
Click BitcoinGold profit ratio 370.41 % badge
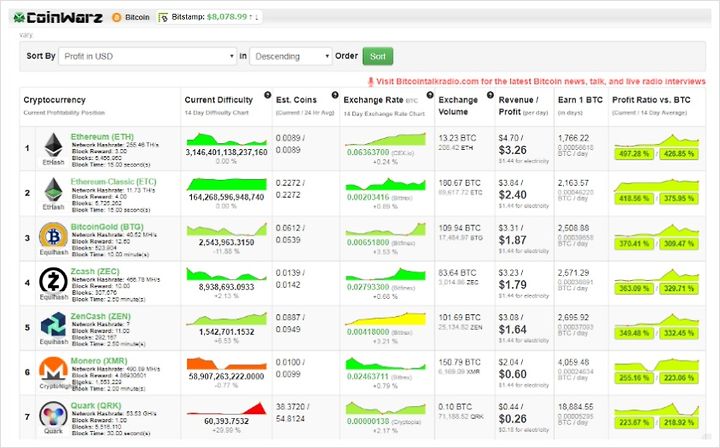[634, 243]
